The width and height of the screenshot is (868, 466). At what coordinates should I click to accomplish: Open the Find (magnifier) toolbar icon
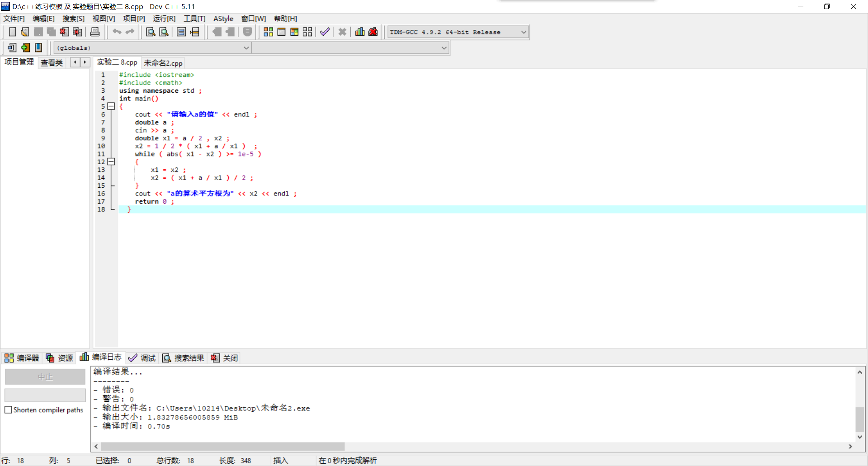tap(151, 32)
